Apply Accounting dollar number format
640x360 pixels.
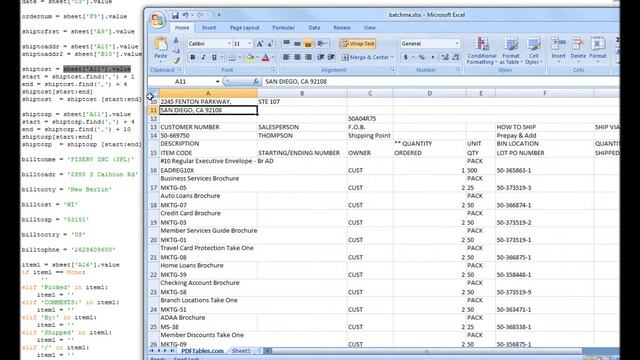(406, 58)
